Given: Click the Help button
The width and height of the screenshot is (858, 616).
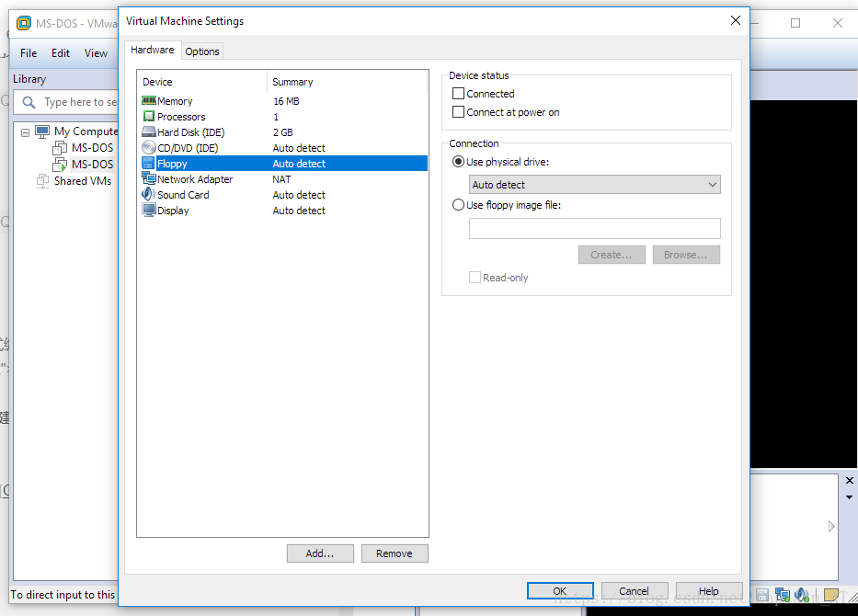Looking at the screenshot, I should point(709,591).
